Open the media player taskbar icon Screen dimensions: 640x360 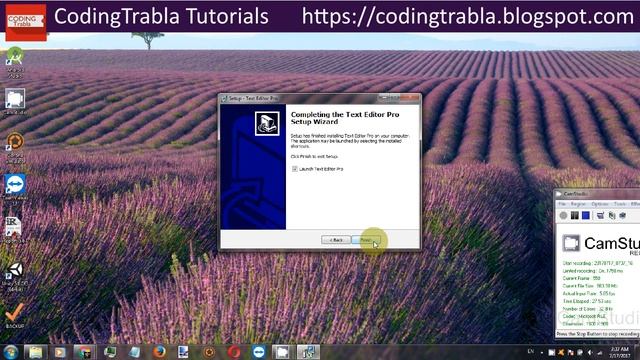[x=60, y=352]
